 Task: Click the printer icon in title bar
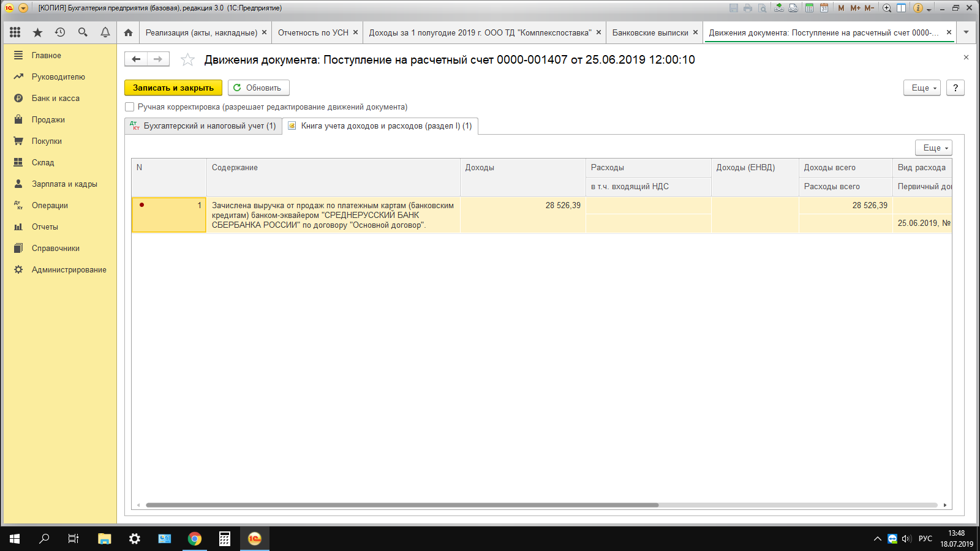coord(748,8)
